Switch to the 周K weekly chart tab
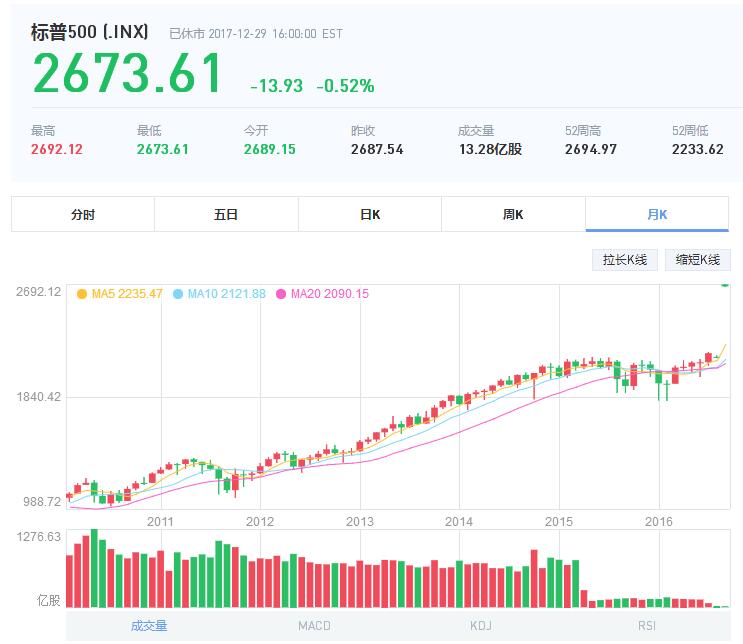Image resolution: width=743 pixels, height=644 pixels. (x=513, y=215)
